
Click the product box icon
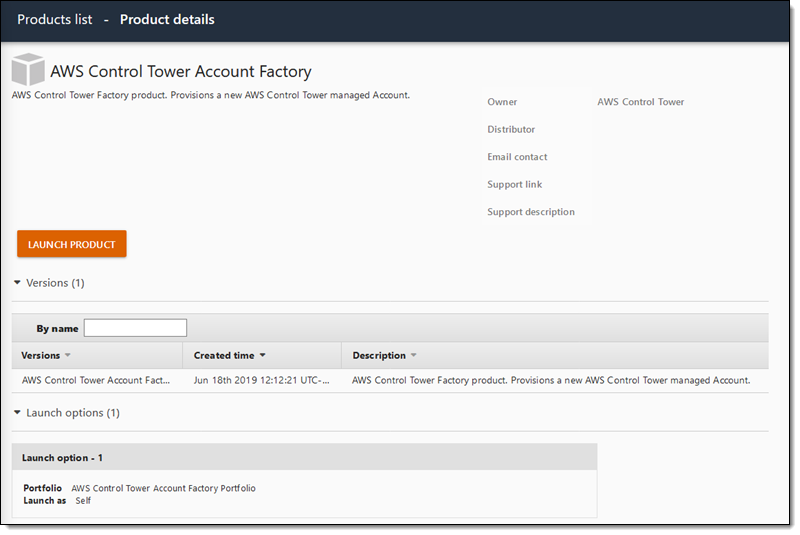[x=28, y=71]
